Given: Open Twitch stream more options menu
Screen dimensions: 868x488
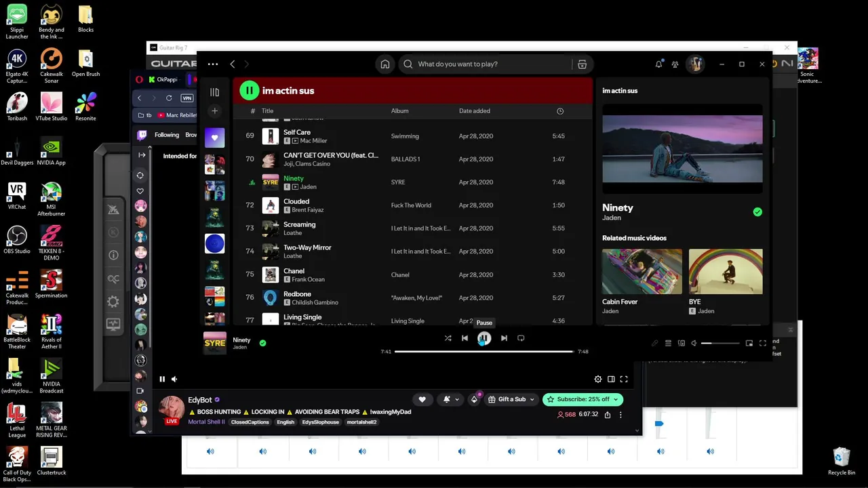Looking at the screenshot, I should [x=620, y=415].
